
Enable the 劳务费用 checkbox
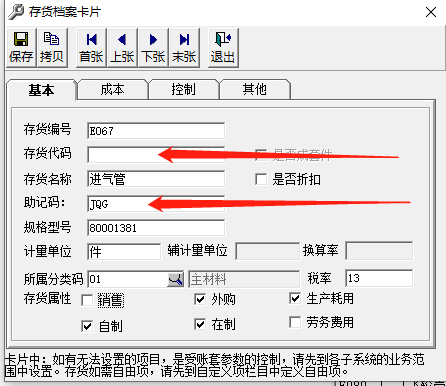tap(295, 322)
